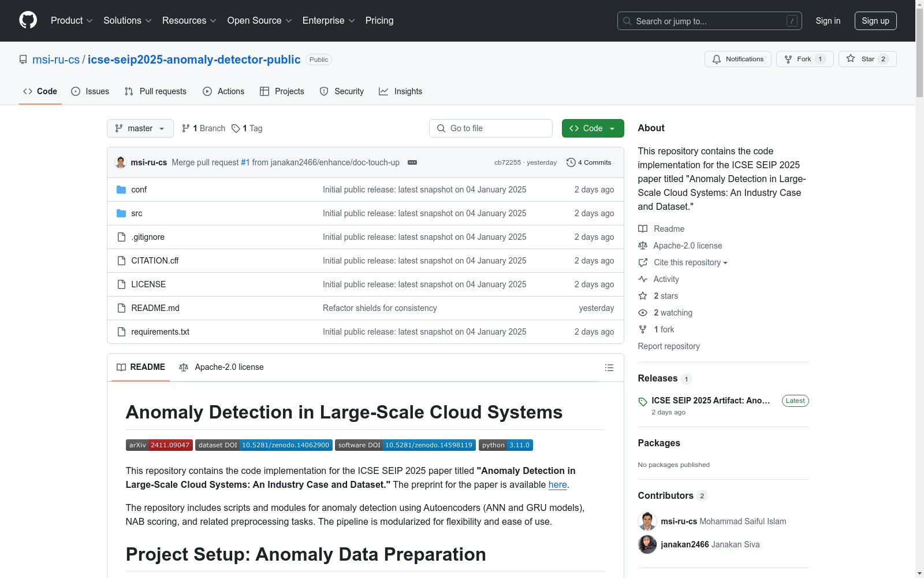The width and height of the screenshot is (924, 578).
Task: Click the commit details ellipsis icon
Action: click(412, 162)
